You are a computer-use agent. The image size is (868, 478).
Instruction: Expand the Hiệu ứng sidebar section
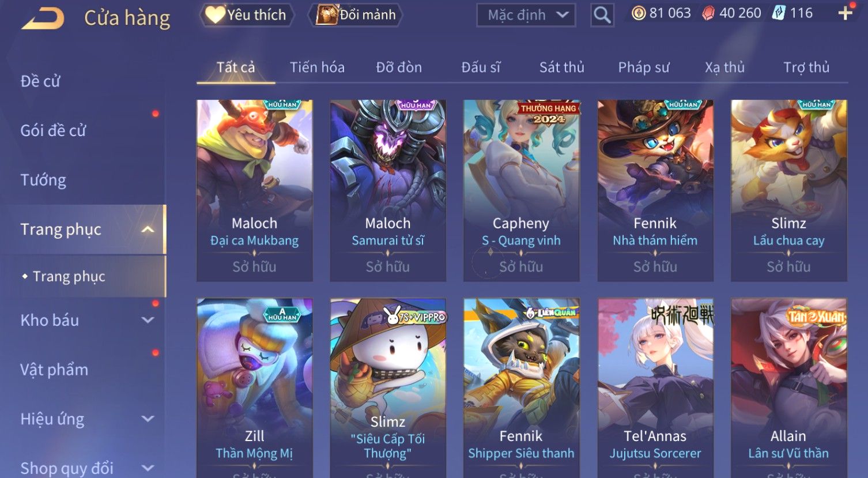(x=148, y=419)
